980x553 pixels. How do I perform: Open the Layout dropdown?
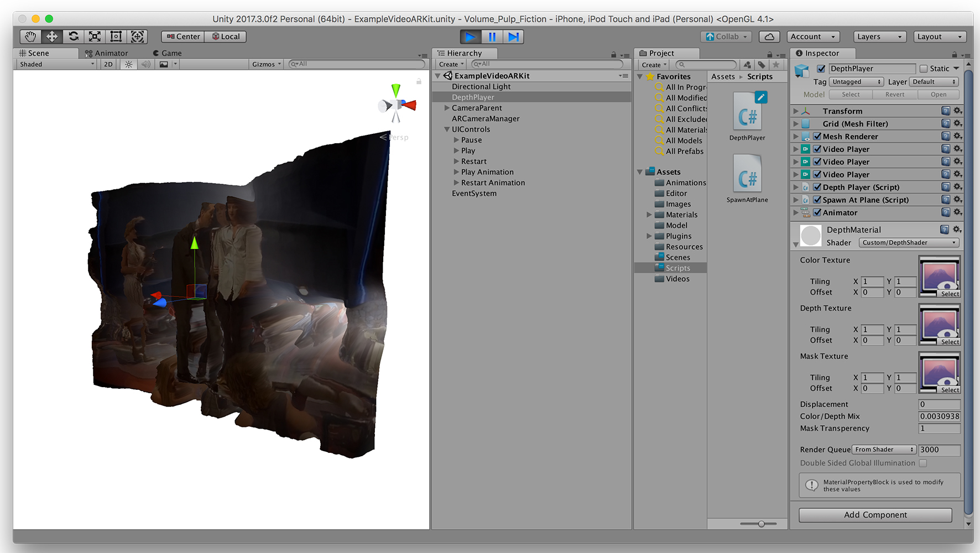coord(940,36)
